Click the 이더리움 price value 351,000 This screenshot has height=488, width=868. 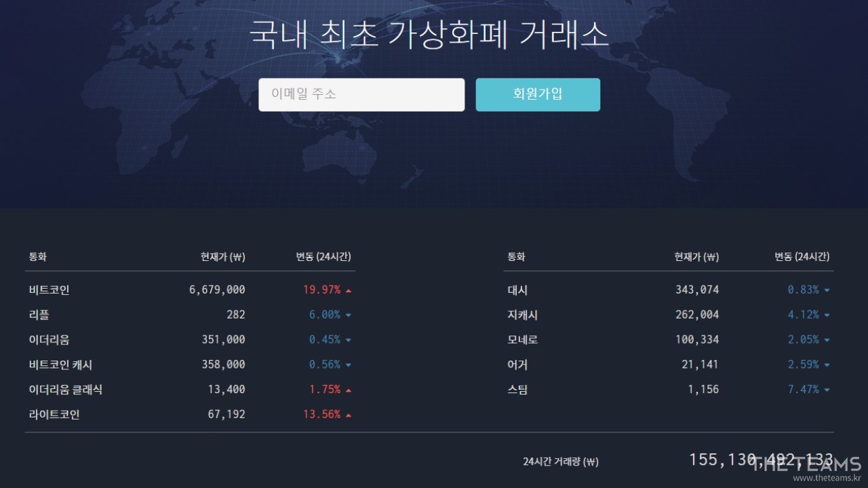pos(223,340)
